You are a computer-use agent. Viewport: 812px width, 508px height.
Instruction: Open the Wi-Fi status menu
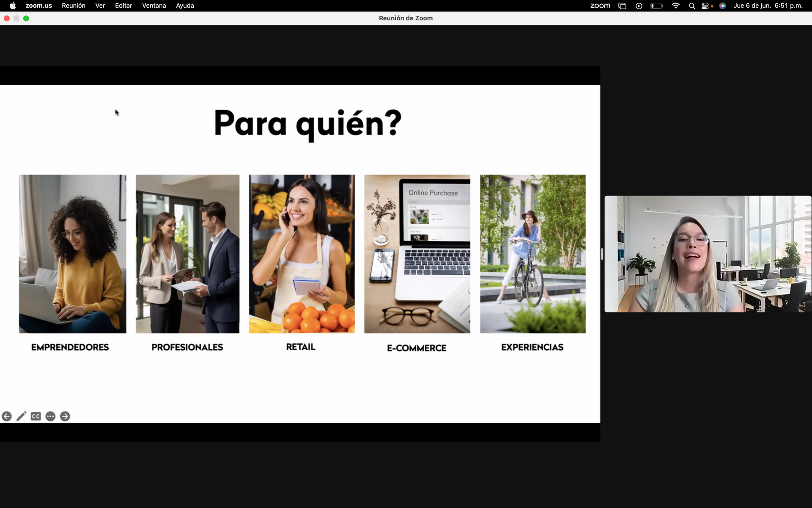tap(675, 6)
